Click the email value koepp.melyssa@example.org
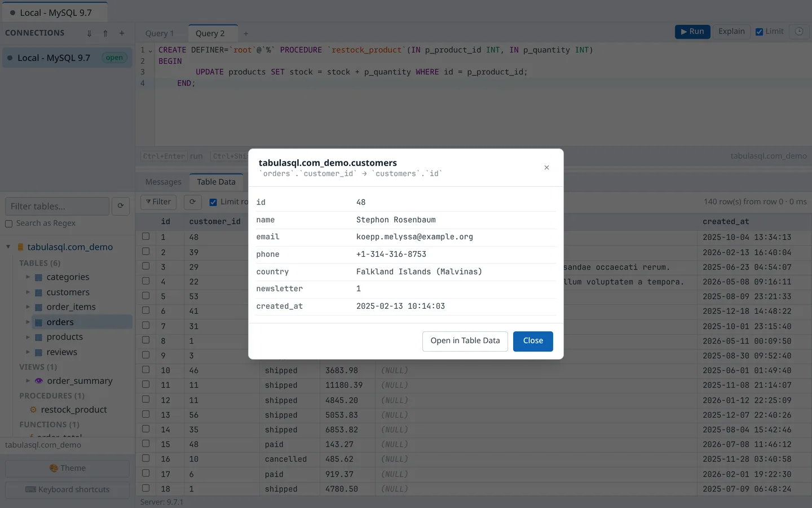 (x=414, y=237)
